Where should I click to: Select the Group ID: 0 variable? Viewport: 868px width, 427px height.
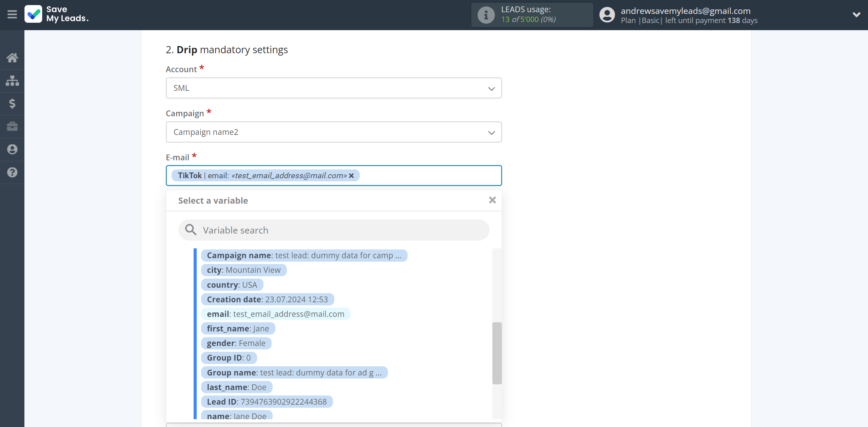click(x=229, y=358)
